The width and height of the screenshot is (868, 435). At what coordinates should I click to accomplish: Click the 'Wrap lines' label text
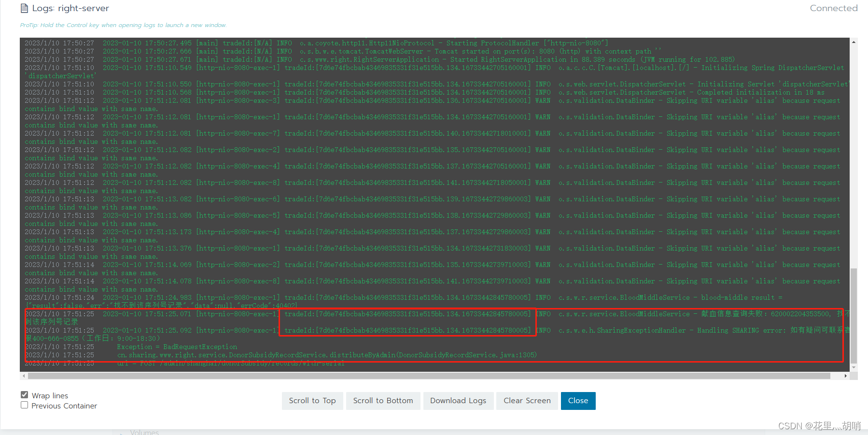coord(50,395)
